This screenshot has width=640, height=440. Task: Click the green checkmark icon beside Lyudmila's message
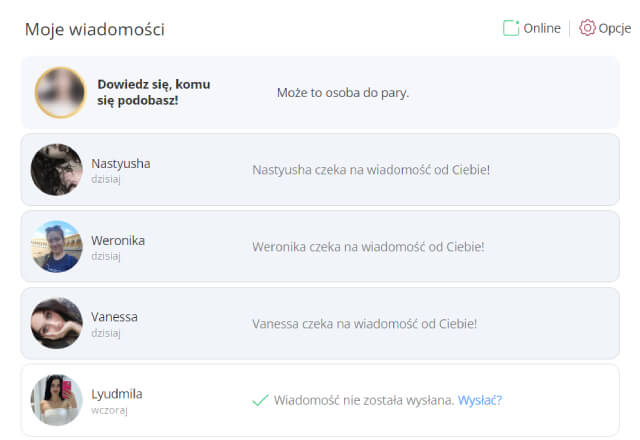pos(260,400)
